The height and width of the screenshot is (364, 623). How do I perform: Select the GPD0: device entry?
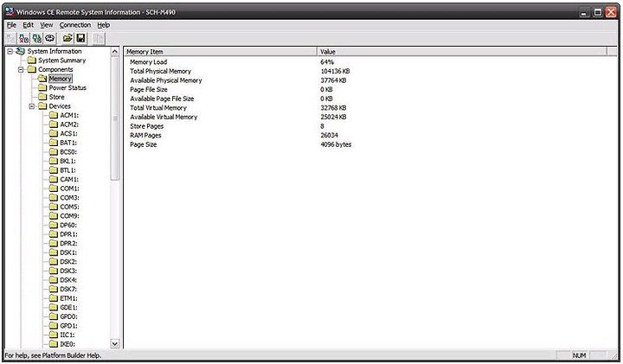coord(68,316)
